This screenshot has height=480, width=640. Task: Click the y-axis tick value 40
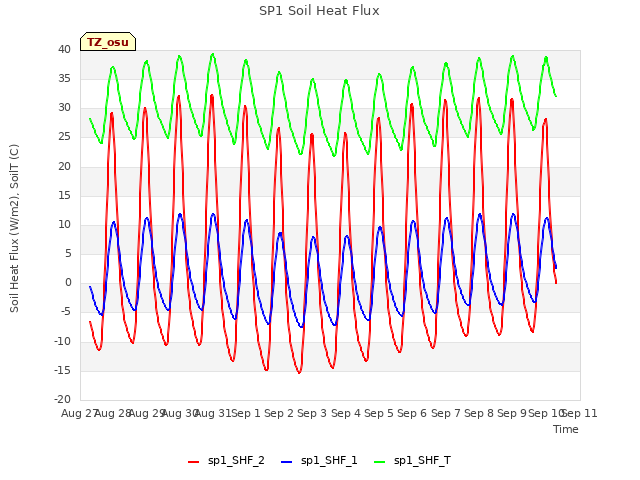64,49
